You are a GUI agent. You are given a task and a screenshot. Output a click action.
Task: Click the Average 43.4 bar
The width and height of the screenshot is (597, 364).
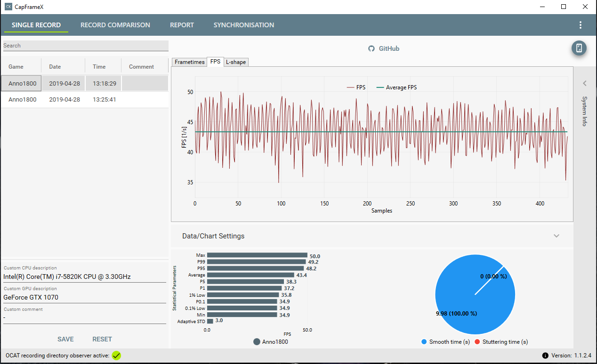pos(250,275)
